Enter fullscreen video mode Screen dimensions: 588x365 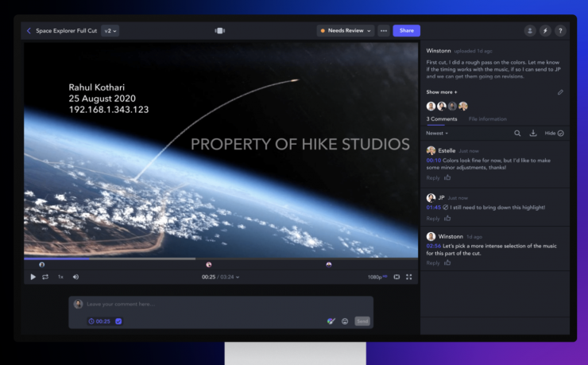(x=409, y=277)
